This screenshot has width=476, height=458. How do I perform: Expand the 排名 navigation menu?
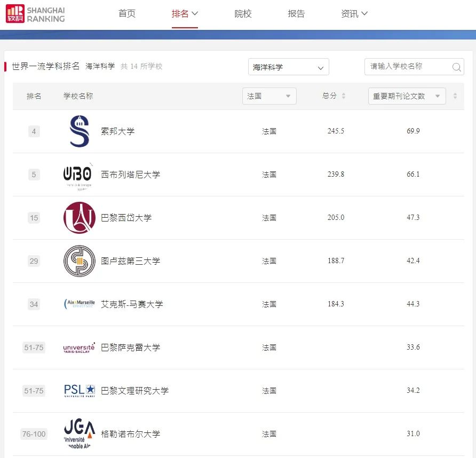pyautogui.click(x=185, y=14)
